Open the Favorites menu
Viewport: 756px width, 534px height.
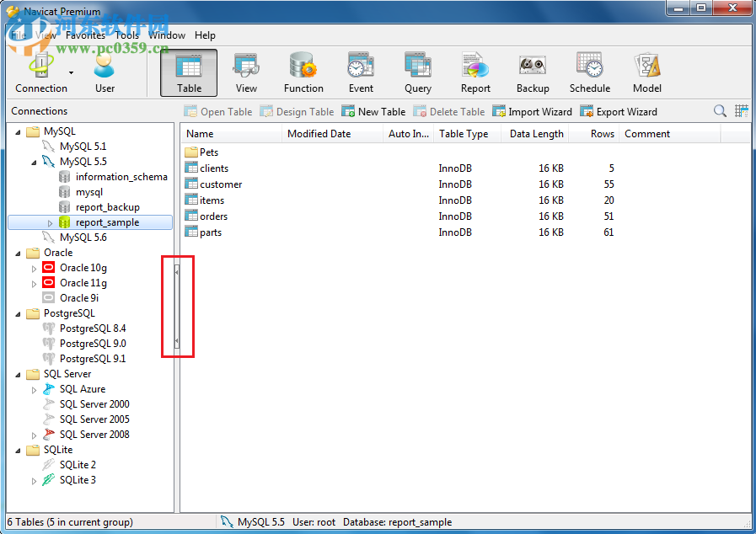(x=85, y=35)
